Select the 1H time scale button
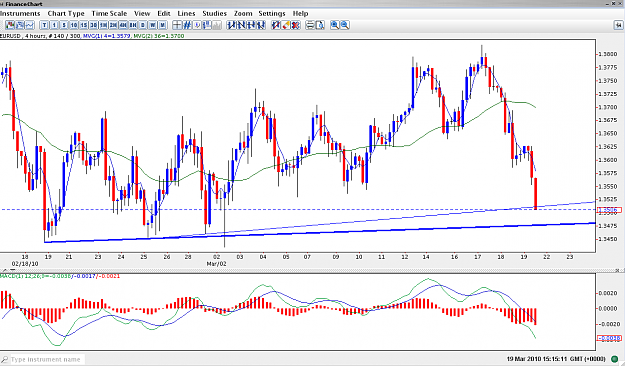The height and width of the screenshot is (366, 625). click(x=103, y=25)
